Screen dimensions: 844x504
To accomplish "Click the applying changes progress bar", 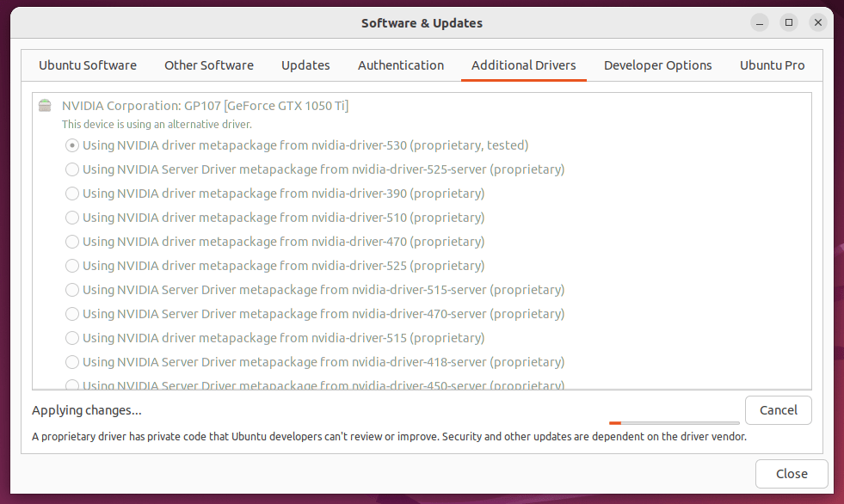I will (x=675, y=423).
